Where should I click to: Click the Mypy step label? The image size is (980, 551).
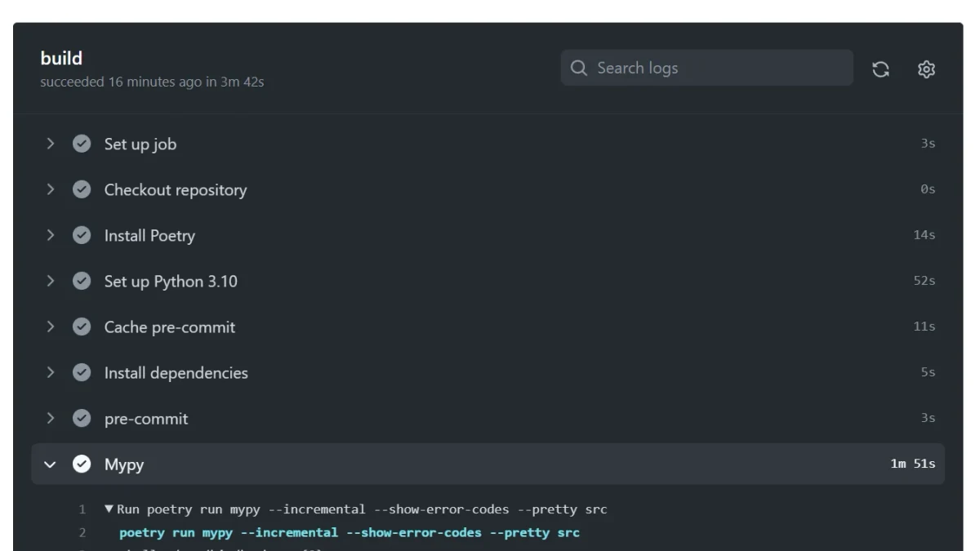tap(124, 464)
